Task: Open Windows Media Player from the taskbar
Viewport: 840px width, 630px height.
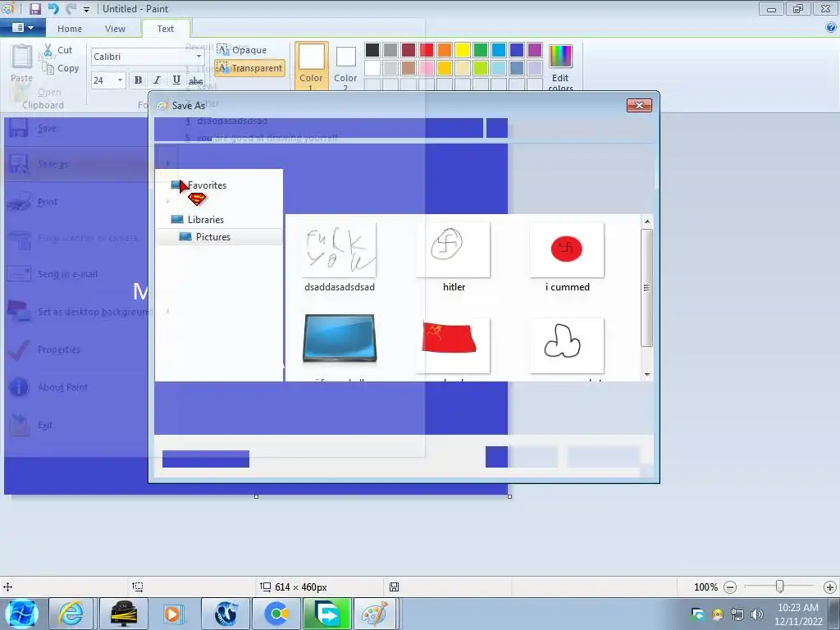Action: click(x=173, y=614)
